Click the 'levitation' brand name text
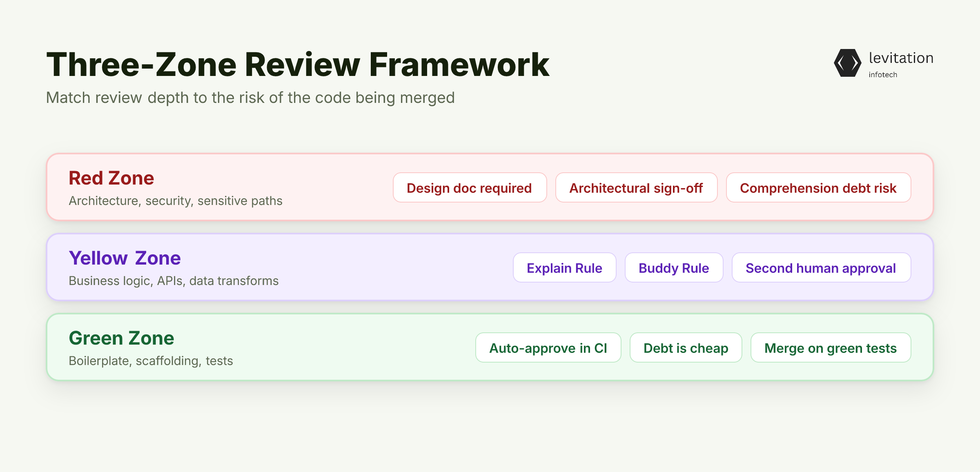 901,58
